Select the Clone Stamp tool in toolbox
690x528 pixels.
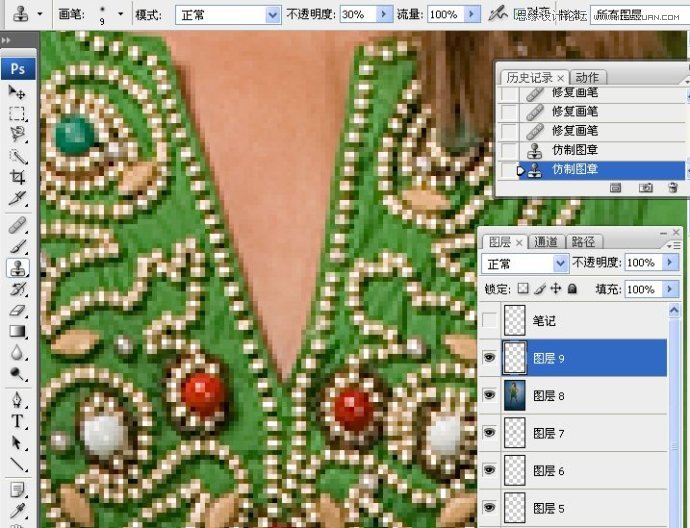[x=17, y=268]
